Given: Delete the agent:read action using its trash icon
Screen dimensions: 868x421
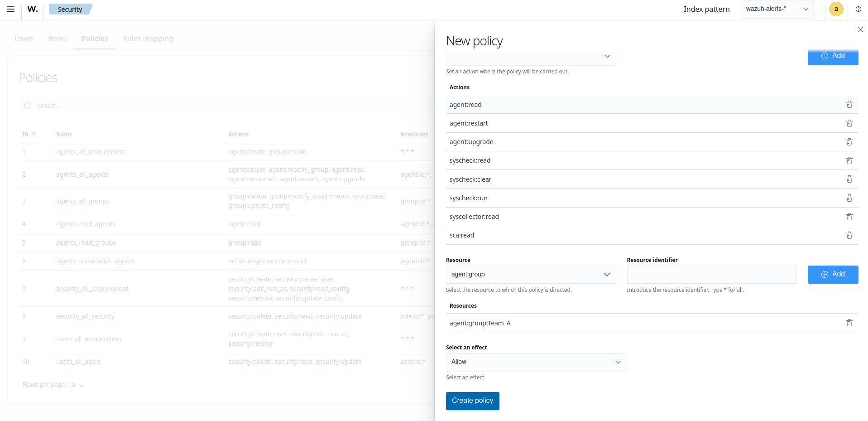Looking at the screenshot, I should click(849, 104).
